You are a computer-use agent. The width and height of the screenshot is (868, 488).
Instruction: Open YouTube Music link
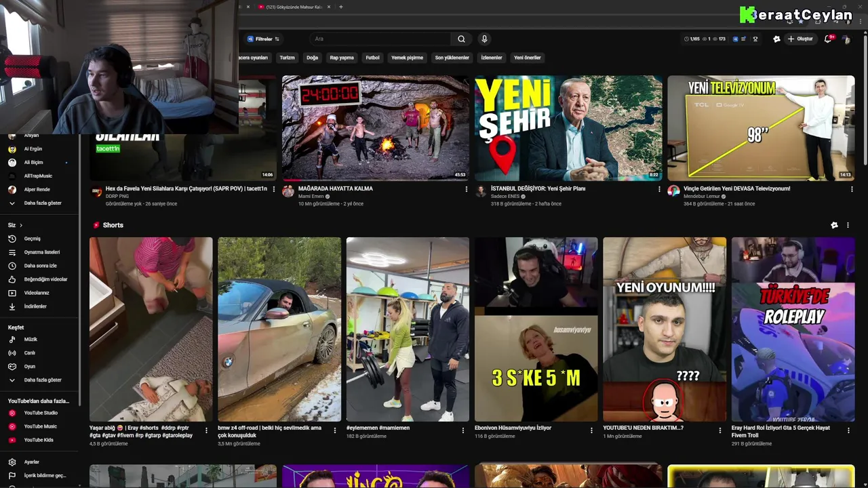click(x=40, y=426)
